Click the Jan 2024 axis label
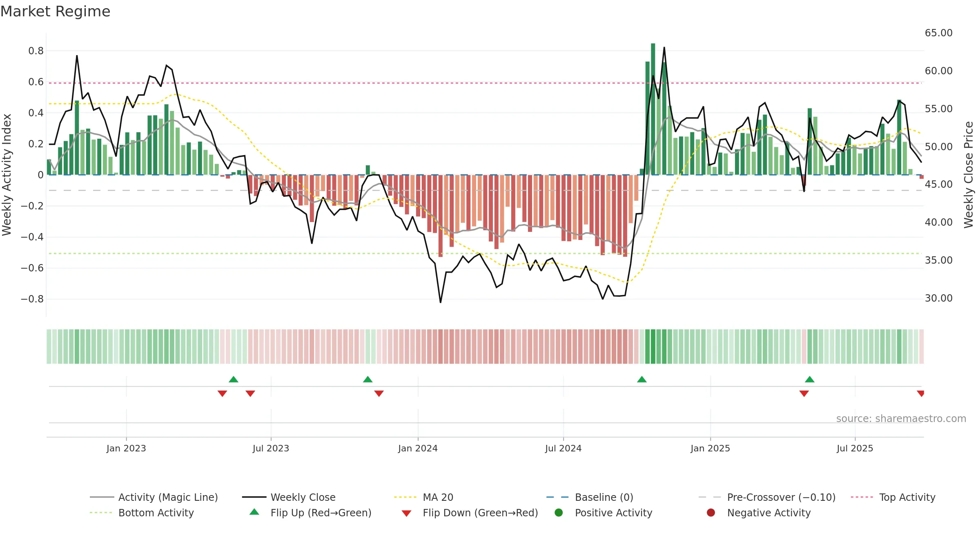The image size is (980, 551). pos(418,448)
